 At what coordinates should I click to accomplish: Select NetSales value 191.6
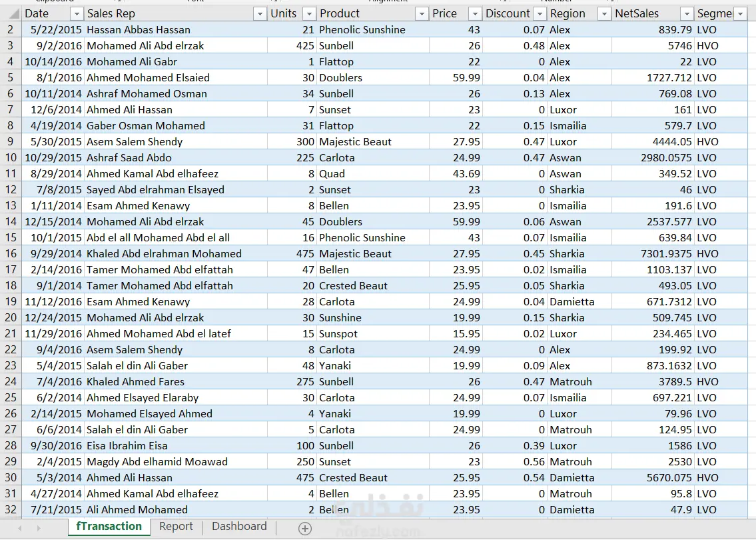tap(653, 205)
